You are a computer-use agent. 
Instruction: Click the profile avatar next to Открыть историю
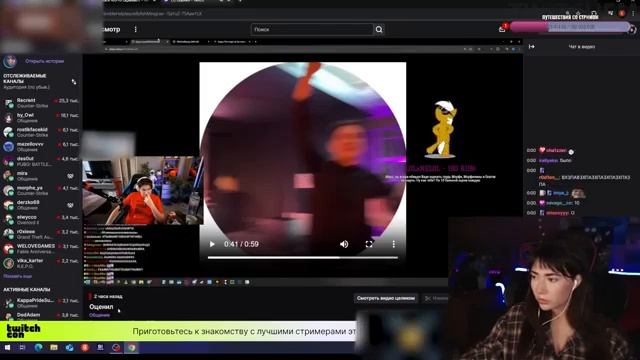(10, 62)
